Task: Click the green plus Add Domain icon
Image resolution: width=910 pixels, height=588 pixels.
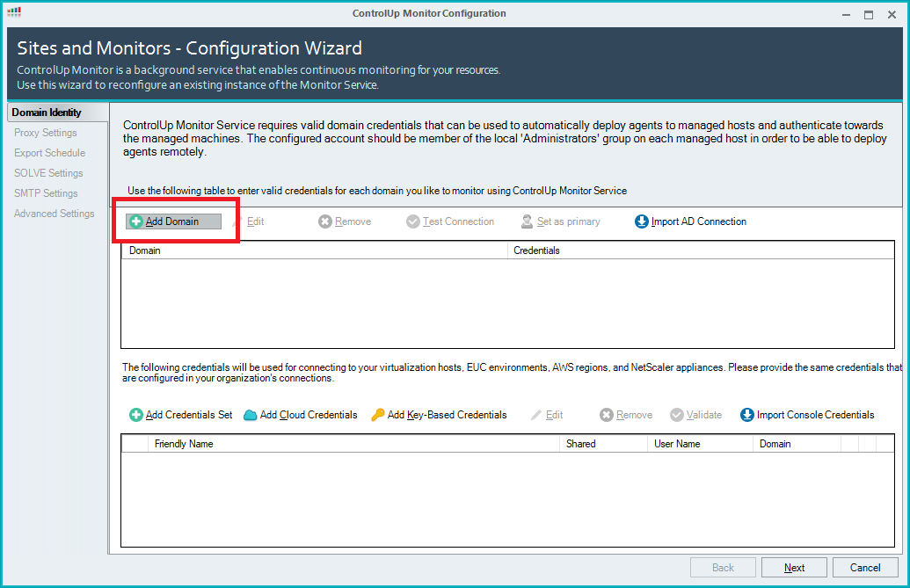Action: point(136,221)
